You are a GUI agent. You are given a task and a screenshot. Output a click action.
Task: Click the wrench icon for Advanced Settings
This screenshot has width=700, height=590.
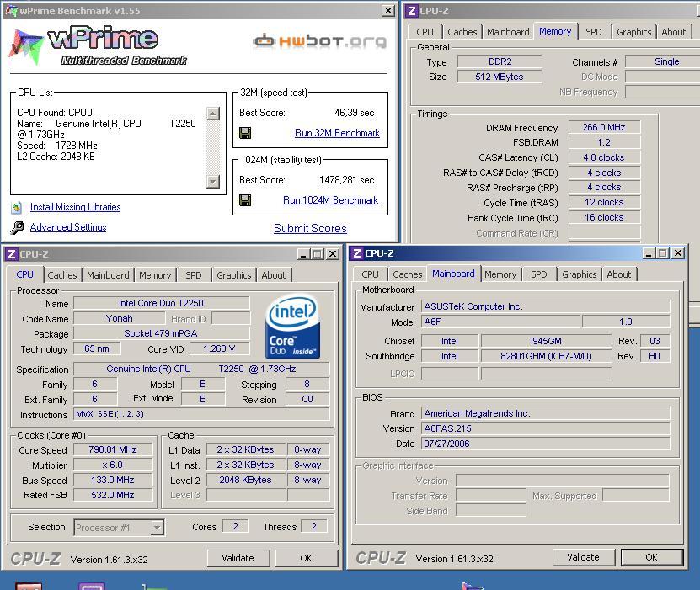[x=17, y=227]
